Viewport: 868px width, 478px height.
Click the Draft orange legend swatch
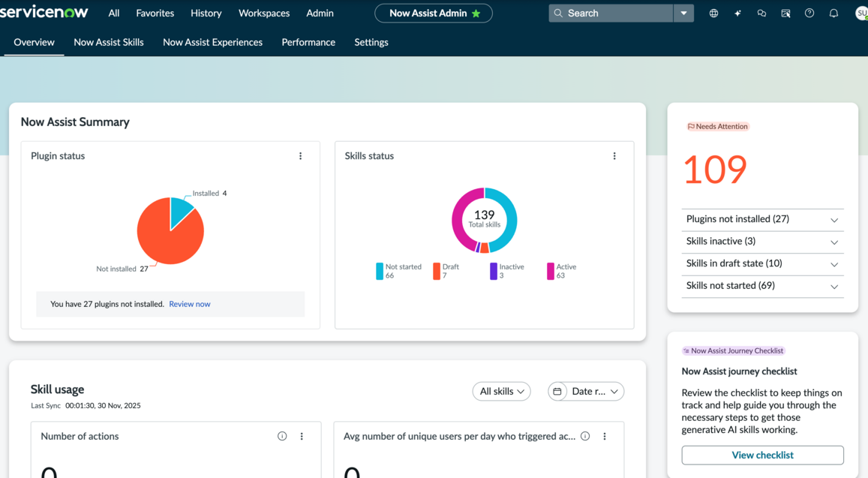(x=437, y=272)
